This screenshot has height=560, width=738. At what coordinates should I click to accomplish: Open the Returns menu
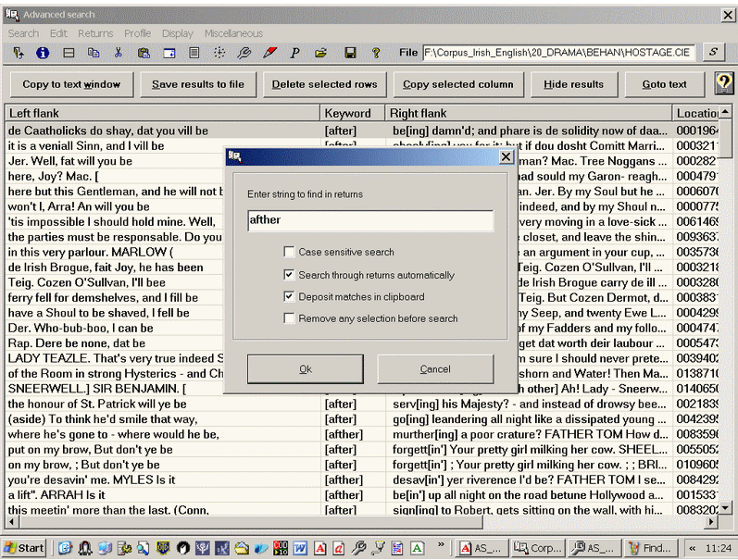(x=95, y=33)
